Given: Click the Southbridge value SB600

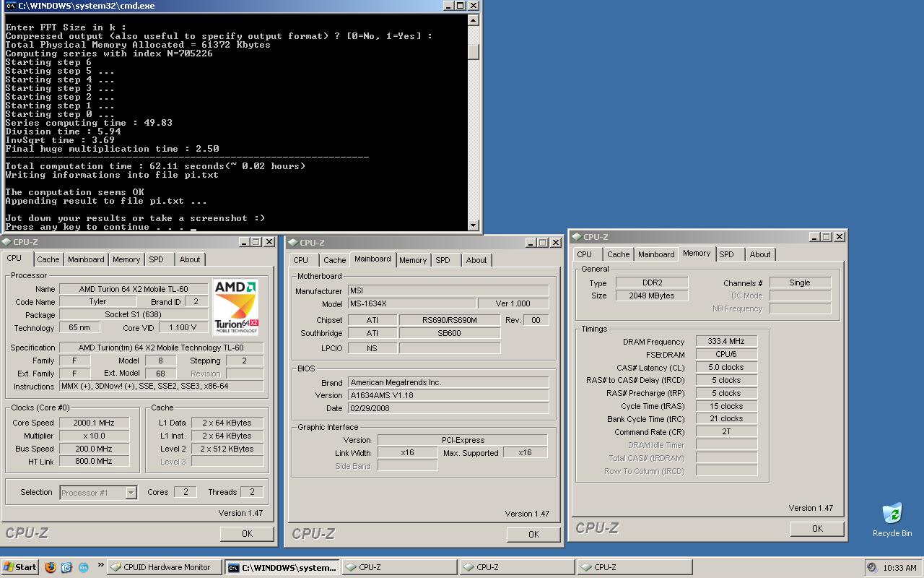Looking at the screenshot, I should [450, 333].
